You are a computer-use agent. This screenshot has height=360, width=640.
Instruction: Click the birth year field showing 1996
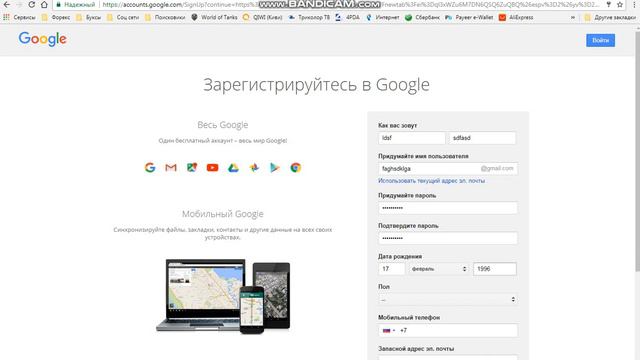tap(495, 269)
